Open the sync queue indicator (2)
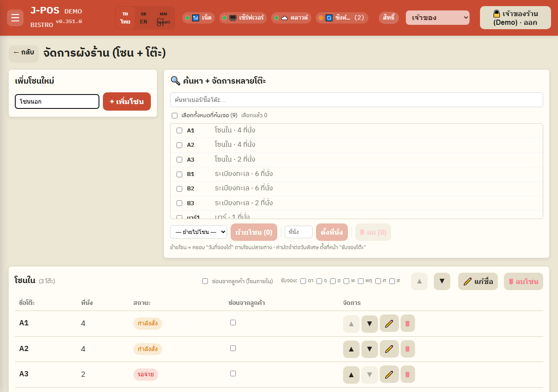This screenshot has height=392, width=558. coord(342,18)
